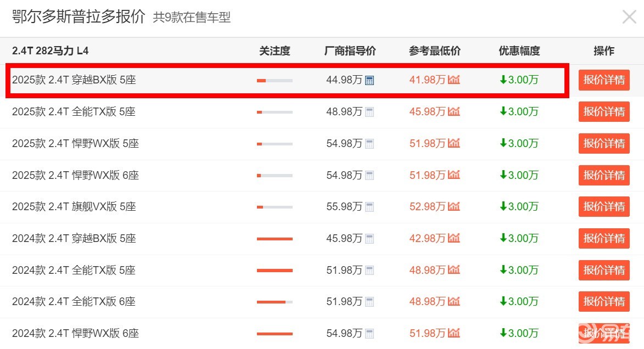Close the 鄂尔多斯普拉多报价 dialog

coord(629,17)
